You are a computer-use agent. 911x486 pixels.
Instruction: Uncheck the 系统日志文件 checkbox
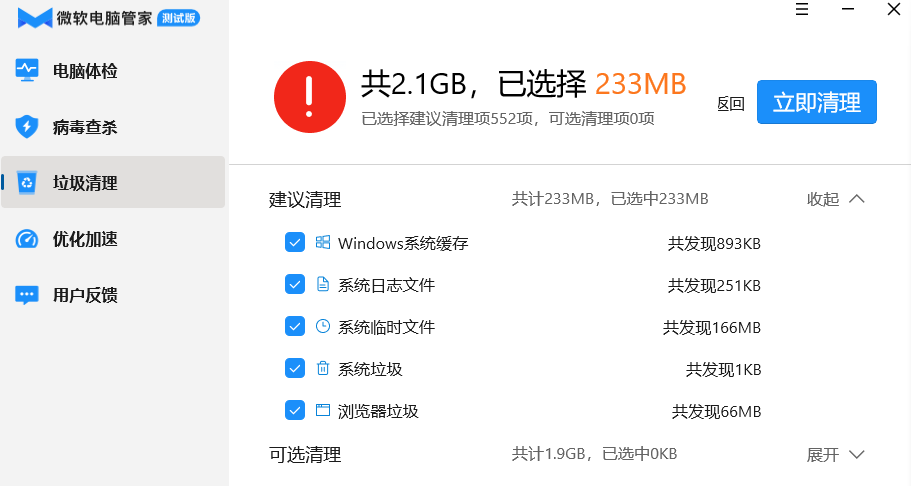[x=295, y=285]
